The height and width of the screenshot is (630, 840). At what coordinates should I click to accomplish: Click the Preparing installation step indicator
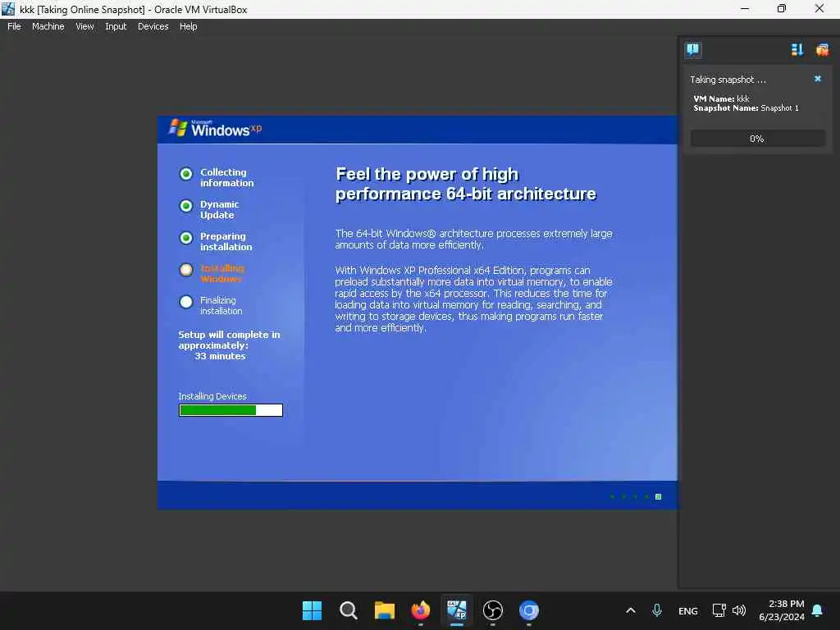coord(186,238)
